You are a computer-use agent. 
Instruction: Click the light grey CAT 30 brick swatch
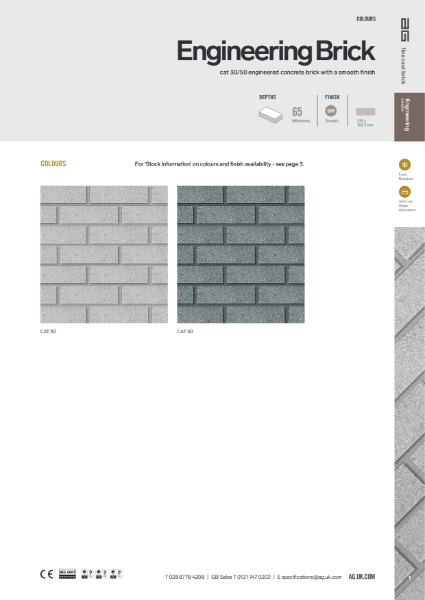coord(104,254)
